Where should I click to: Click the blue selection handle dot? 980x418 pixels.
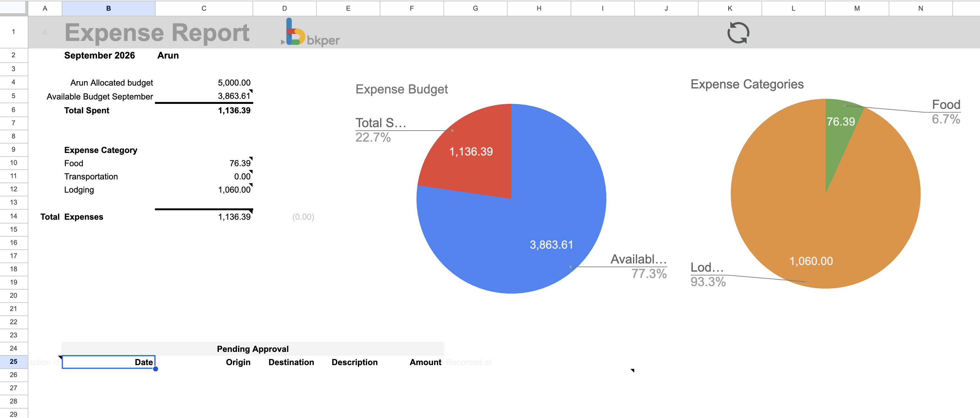(x=155, y=369)
